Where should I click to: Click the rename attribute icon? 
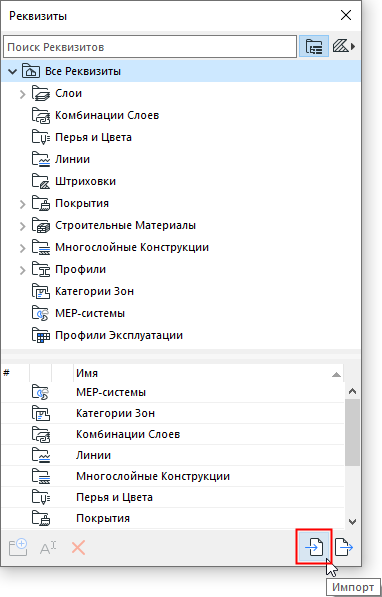pyautogui.click(x=48, y=548)
